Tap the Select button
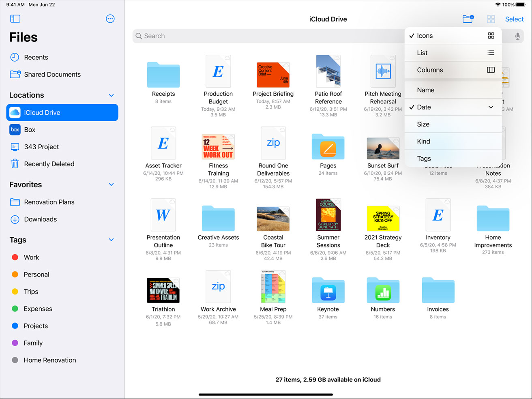Screen dimensions: 532x399 coord(515,19)
